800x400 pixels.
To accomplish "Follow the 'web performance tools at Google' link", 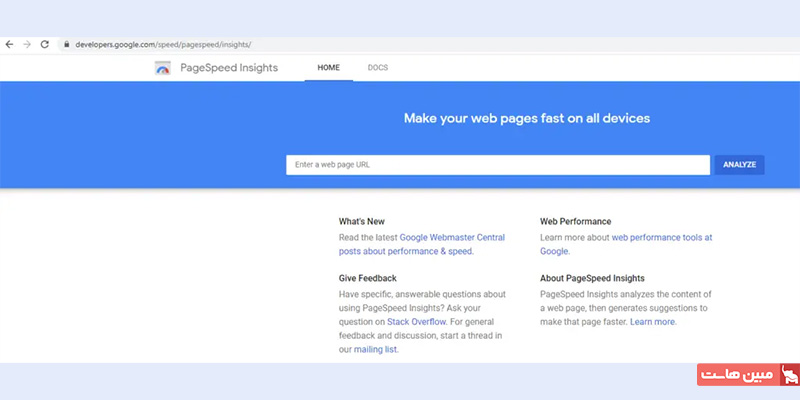I will pyautogui.click(x=662, y=238).
